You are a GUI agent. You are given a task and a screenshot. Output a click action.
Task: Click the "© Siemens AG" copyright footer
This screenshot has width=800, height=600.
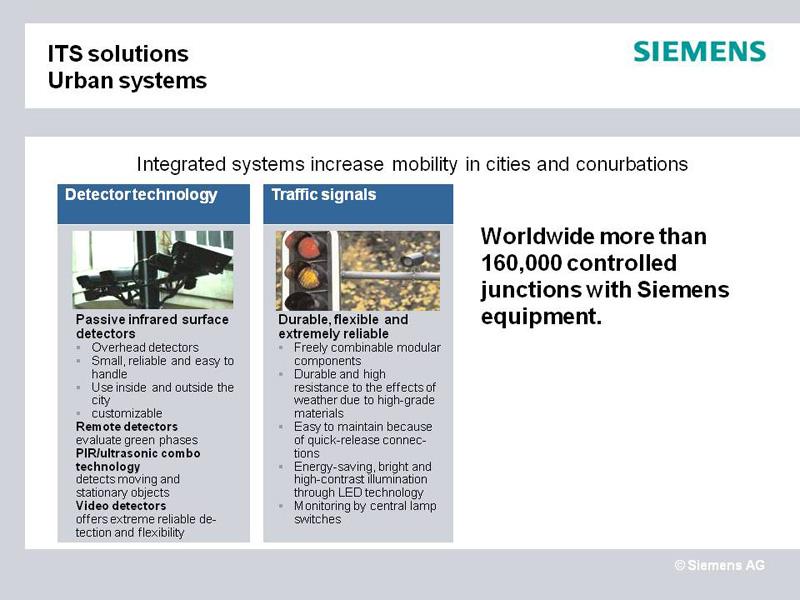click(719, 565)
